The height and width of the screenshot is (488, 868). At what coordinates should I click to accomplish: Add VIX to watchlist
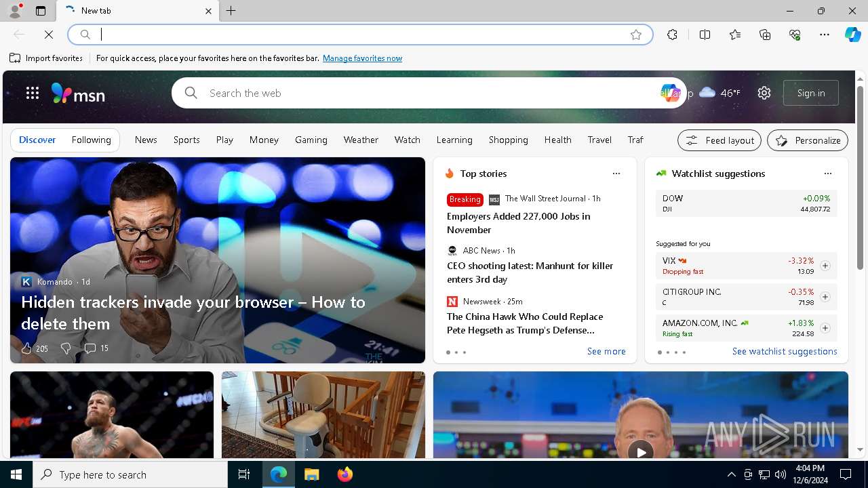(x=825, y=266)
